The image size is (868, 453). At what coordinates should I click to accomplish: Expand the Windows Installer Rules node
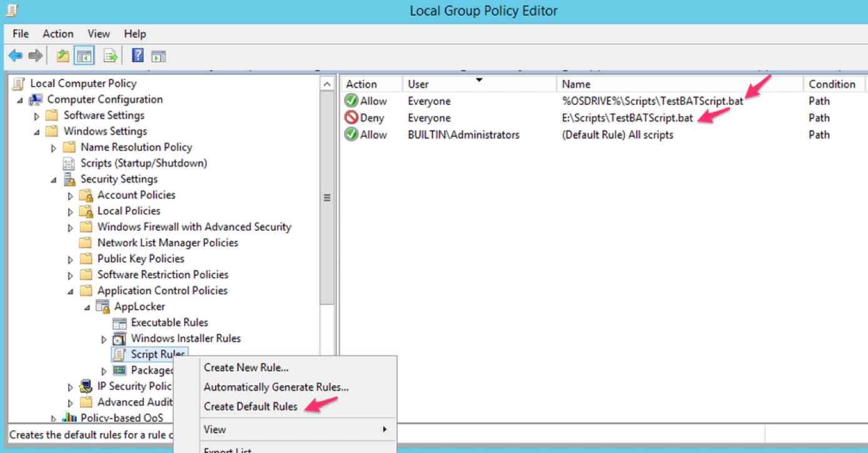pyautogui.click(x=104, y=338)
